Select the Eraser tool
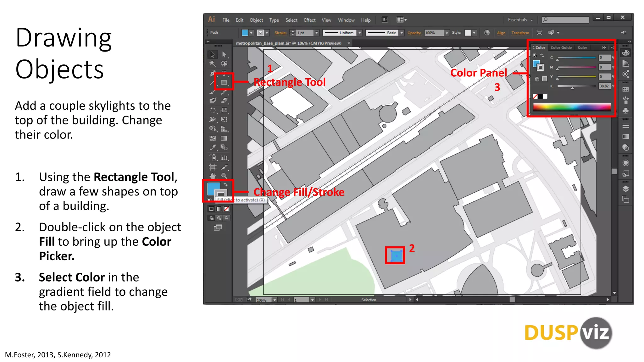Image resolution: width=644 pixels, height=362 pixels. point(224,101)
